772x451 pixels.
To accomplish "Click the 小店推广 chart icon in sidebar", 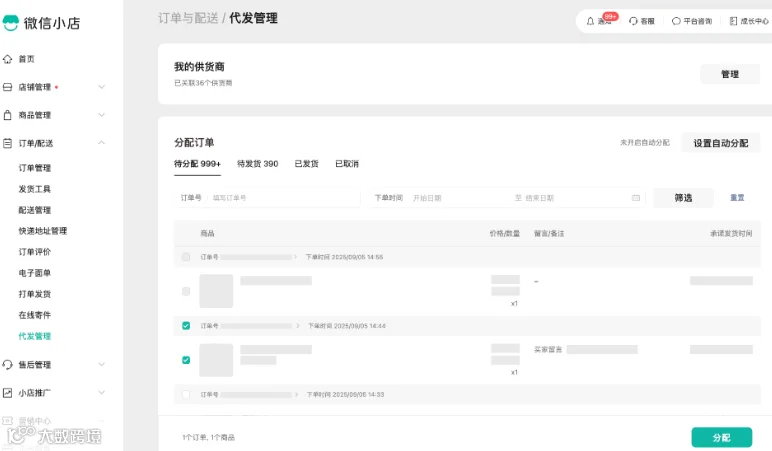I will 7,393.
